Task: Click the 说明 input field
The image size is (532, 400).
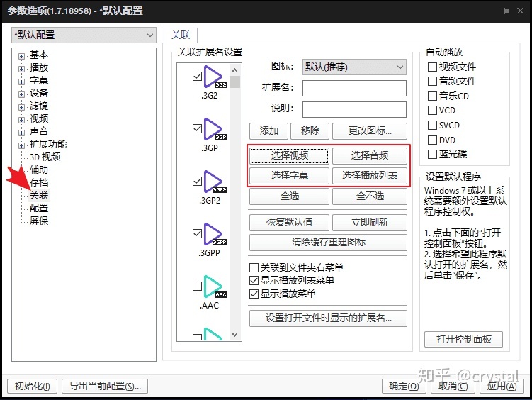Action: (x=354, y=109)
